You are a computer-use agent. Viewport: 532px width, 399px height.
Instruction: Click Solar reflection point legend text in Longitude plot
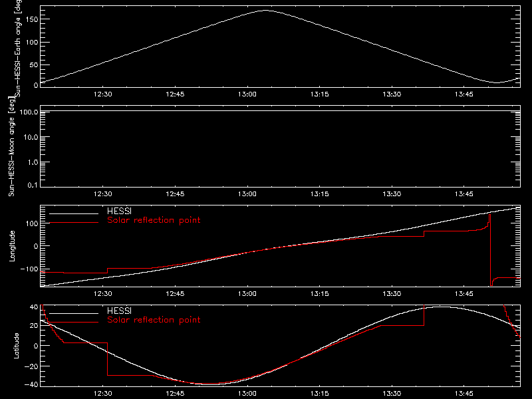click(154, 220)
